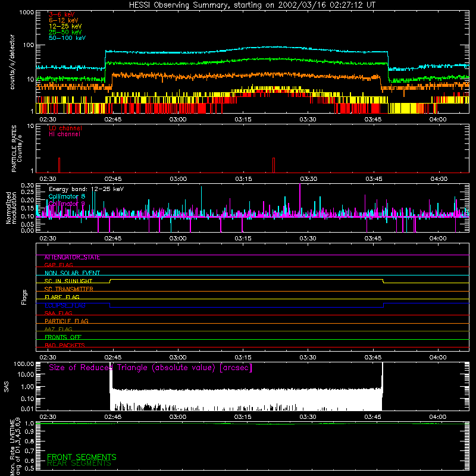
Task: Select the 50-100 keV legend label
Action: 67,38
